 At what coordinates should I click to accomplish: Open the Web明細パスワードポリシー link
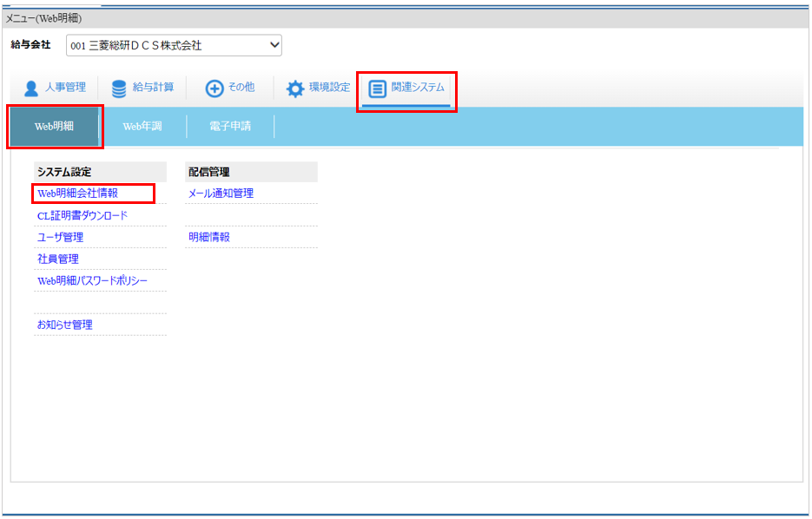(x=93, y=281)
